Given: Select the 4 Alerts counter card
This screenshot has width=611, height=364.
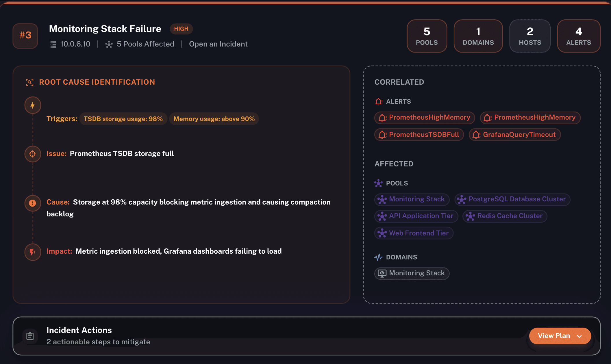Looking at the screenshot, I should click(578, 36).
